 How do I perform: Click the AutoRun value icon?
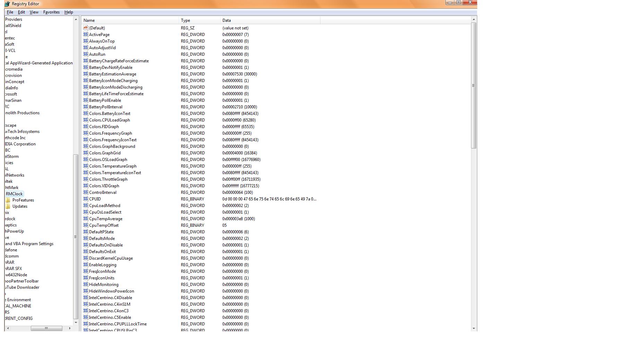(86, 54)
